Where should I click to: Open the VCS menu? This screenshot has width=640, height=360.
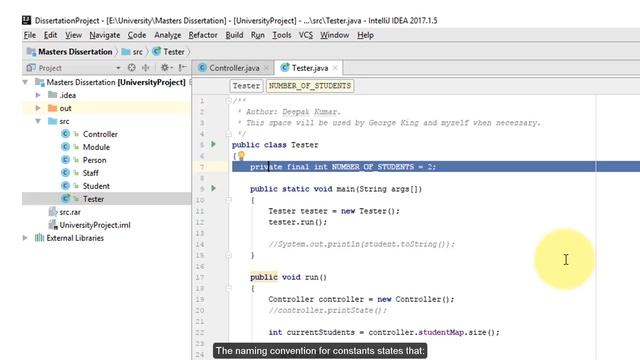306,35
